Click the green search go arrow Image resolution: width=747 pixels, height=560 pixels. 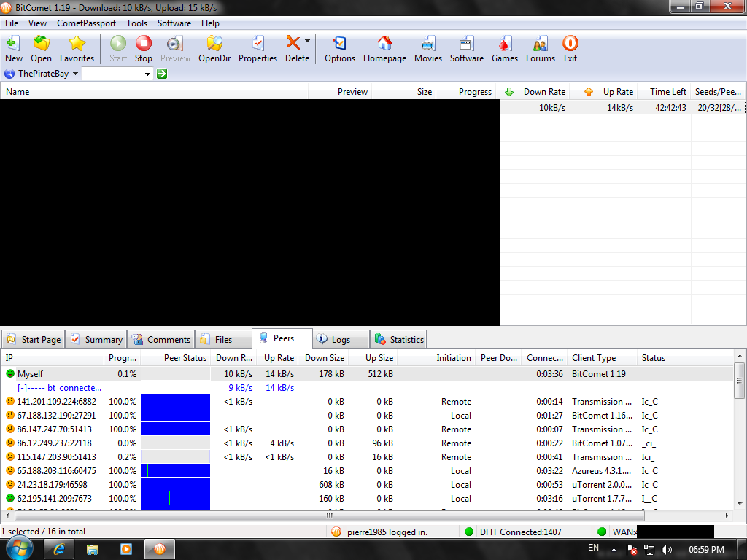(162, 74)
